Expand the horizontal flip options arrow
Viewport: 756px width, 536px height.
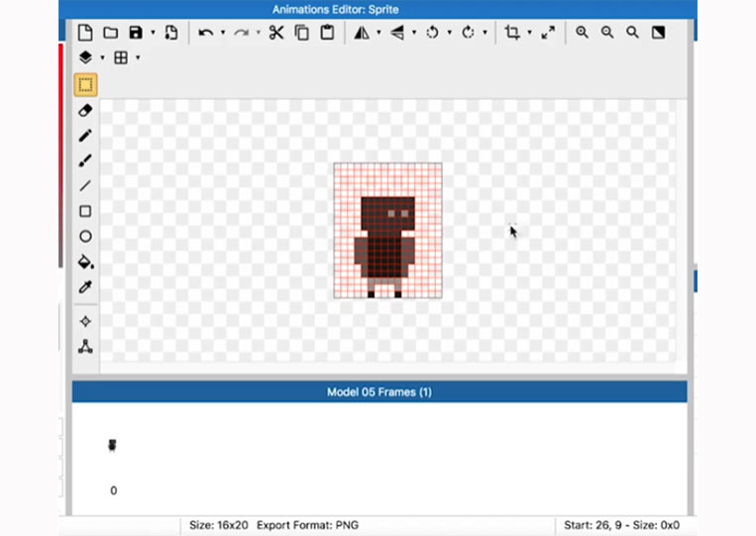378,33
